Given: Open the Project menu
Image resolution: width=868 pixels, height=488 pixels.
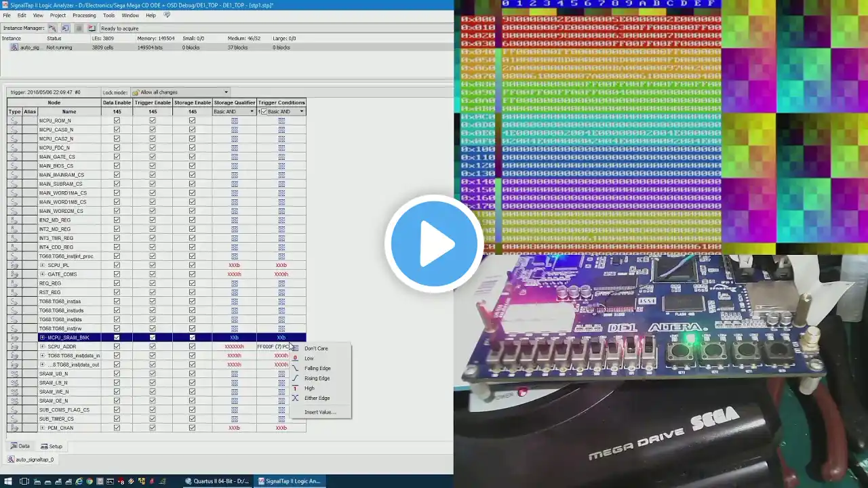Looking at the screenshot, I should [58, 15].
